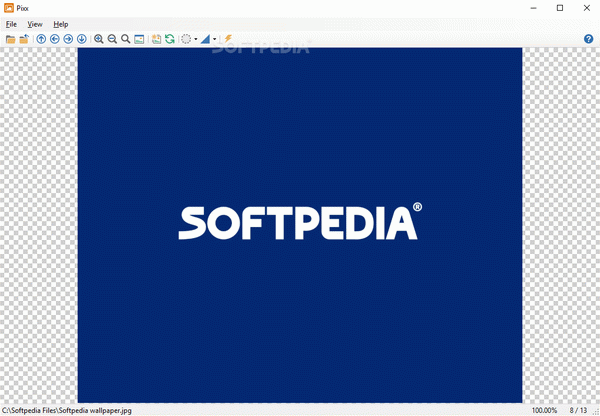The width and height of the screenshot is (600, 416).
Task: Open dropdown arrow beside the dotted circle
Action: (196, 39)
